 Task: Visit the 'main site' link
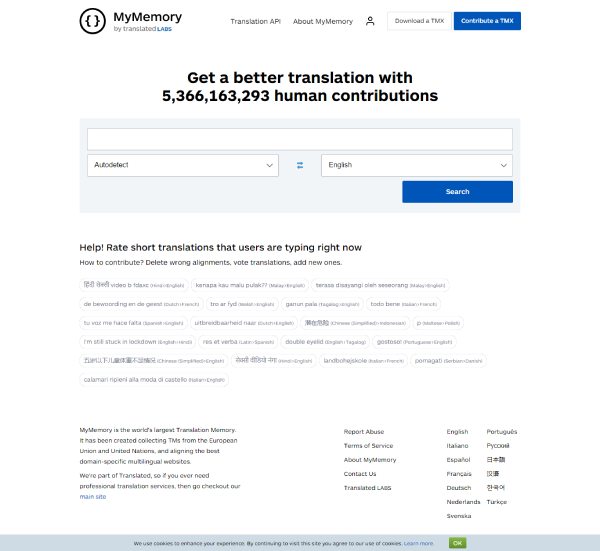(93, 496)
